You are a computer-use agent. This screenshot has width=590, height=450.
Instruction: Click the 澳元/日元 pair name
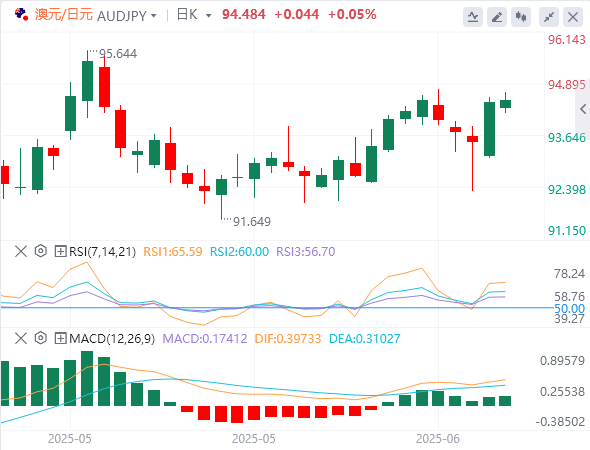coord(64,15)
